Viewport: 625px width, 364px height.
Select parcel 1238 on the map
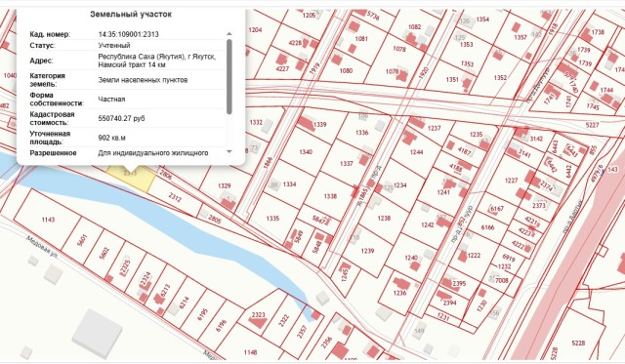pos(384,219)
